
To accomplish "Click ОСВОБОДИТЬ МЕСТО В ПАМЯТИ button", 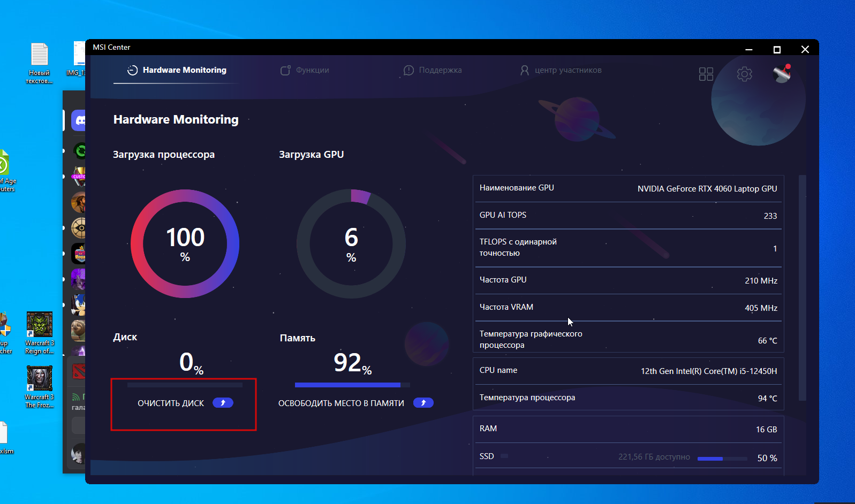I will click(355, 403).
